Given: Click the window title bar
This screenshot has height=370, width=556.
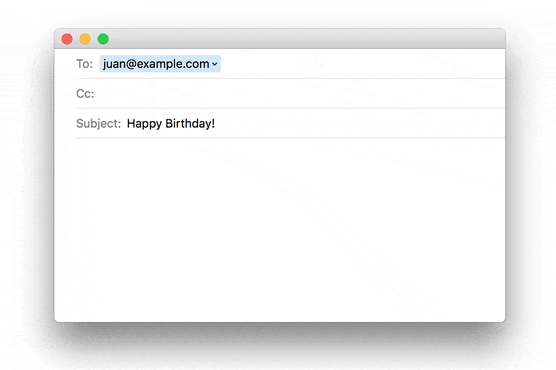Looking at the screenshot, I should click(x=307, y=39).
